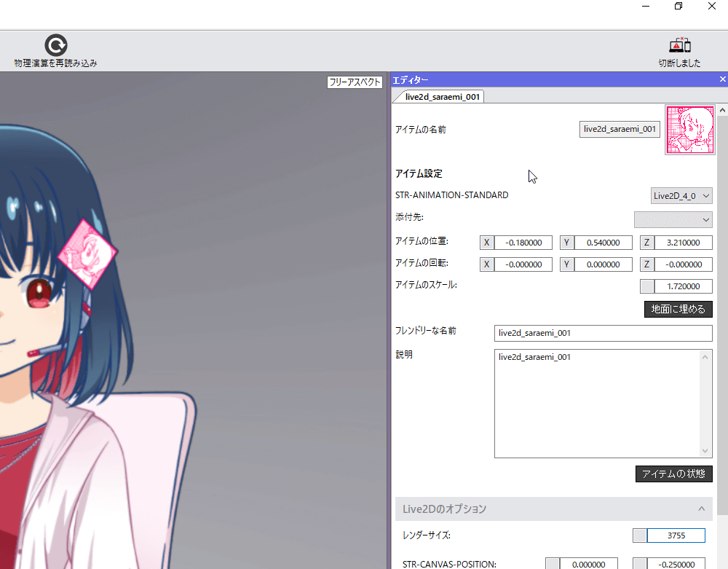Minimize the application window

coord(646,6)
